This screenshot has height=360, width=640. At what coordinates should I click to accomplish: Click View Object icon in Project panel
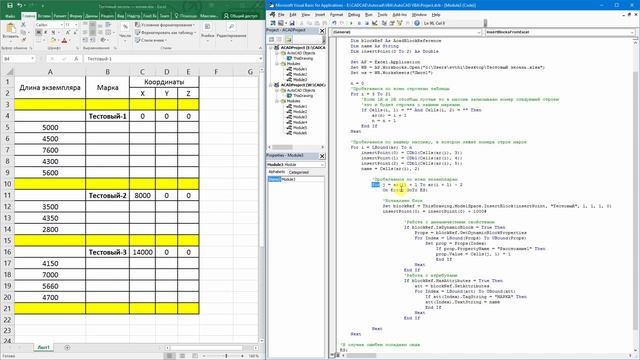tap(279, 39)
